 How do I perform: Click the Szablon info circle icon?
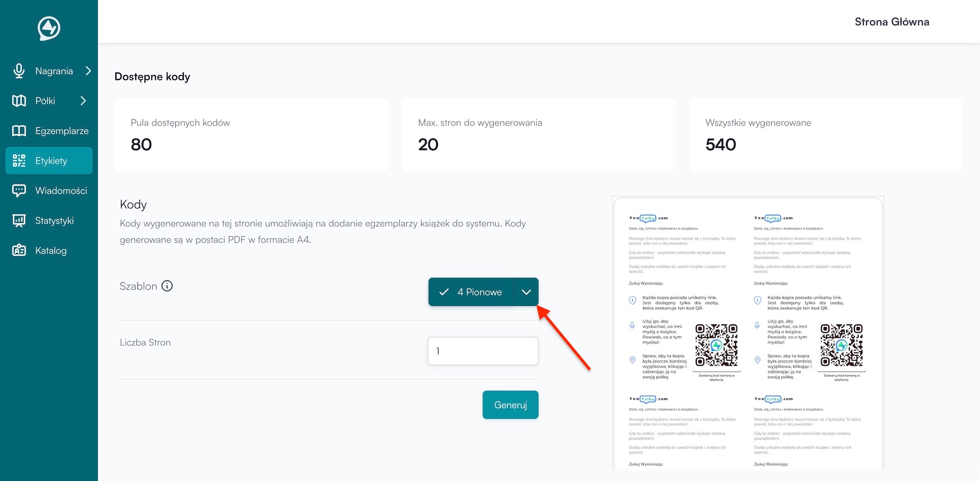167,286
